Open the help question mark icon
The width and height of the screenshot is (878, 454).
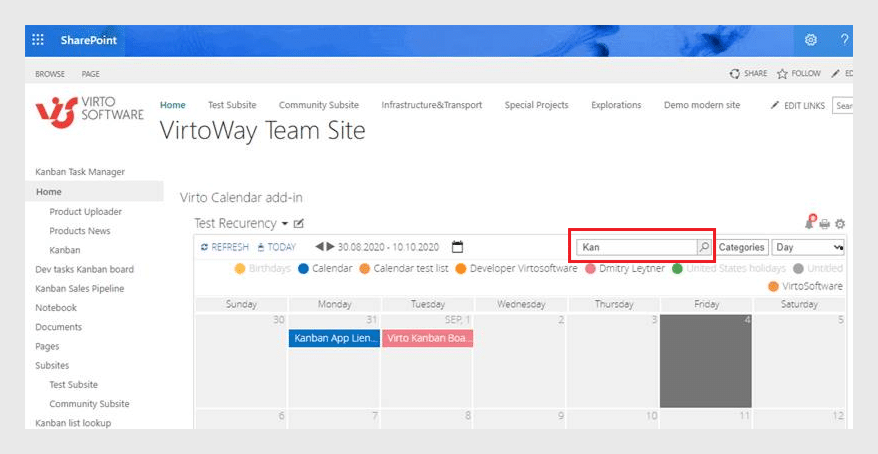(844, 40)
